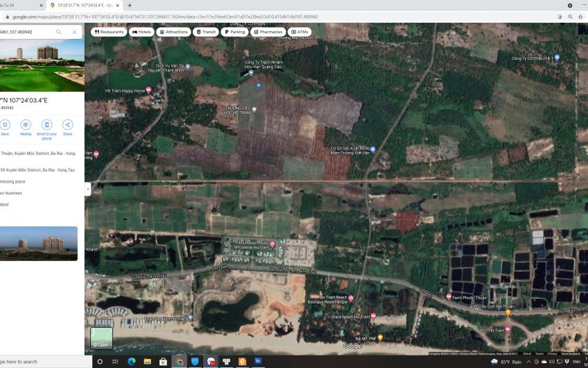Click the Windows taskbar search box

pyautogui.click(x=46, y=362)
